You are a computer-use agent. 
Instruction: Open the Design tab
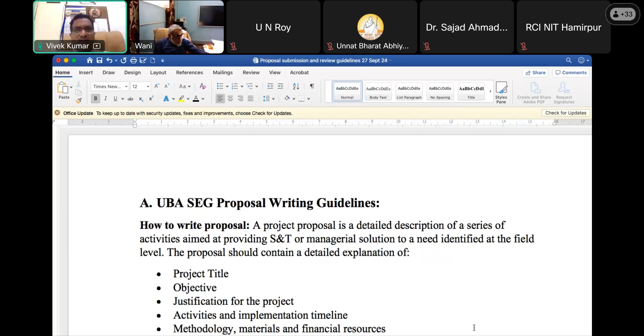coord(132,73)
